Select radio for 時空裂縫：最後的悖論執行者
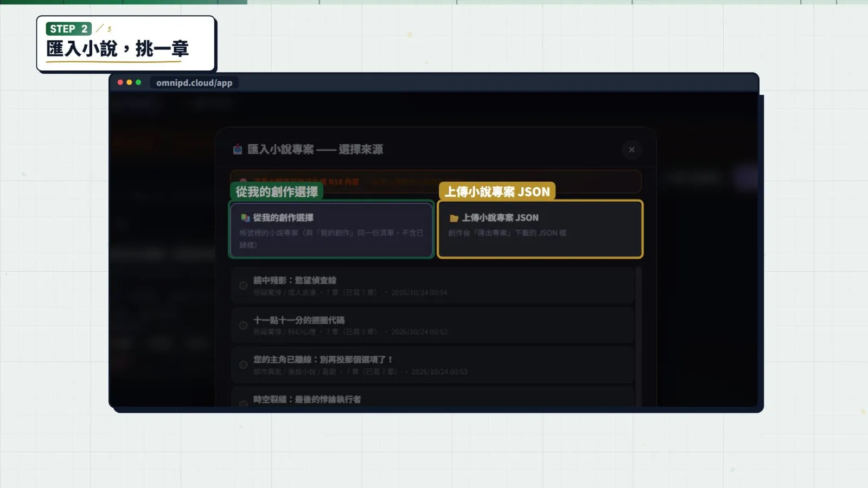The image size is (868, 488). click(243, 403)
